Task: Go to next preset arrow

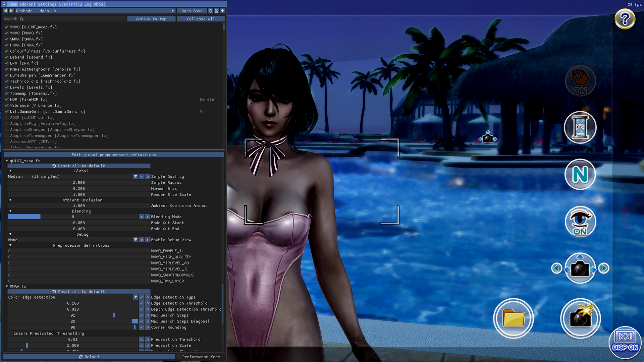Action: (x=11, y=11)
